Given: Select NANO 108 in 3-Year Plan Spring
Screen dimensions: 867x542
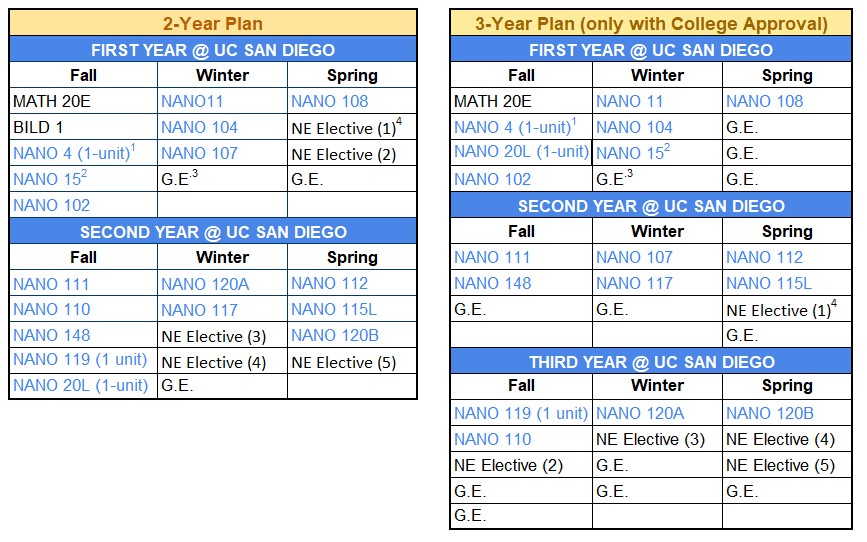Looking at the screenshot, I should [765, 101].
